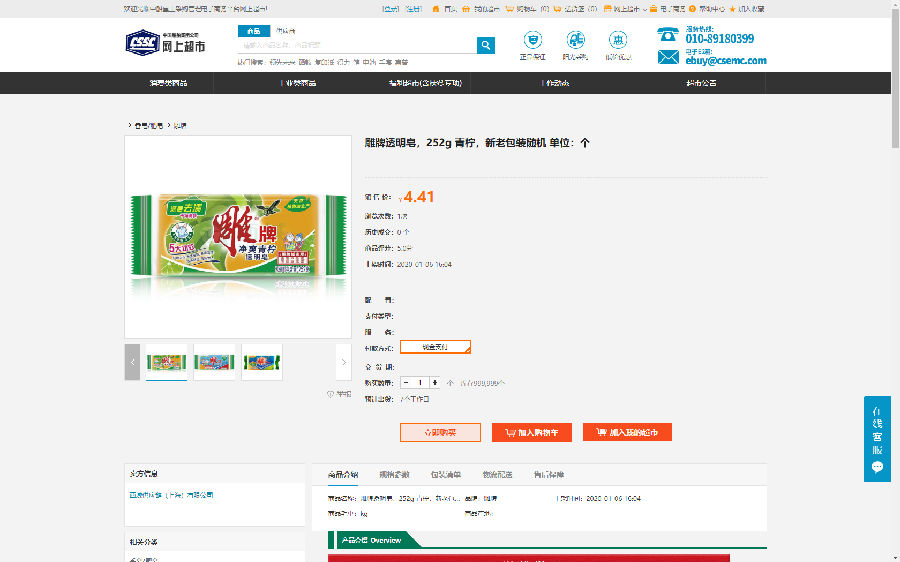900x562 pixels.
Task: Click the 产品介绍 Overview banner heading
Action: point(371,540)
